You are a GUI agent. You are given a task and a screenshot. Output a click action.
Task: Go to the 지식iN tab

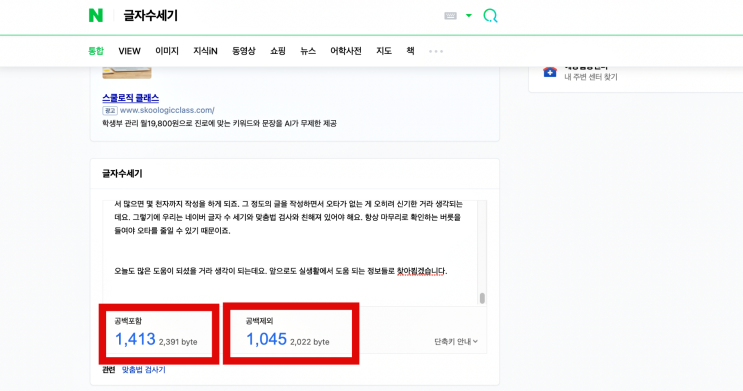205,51
